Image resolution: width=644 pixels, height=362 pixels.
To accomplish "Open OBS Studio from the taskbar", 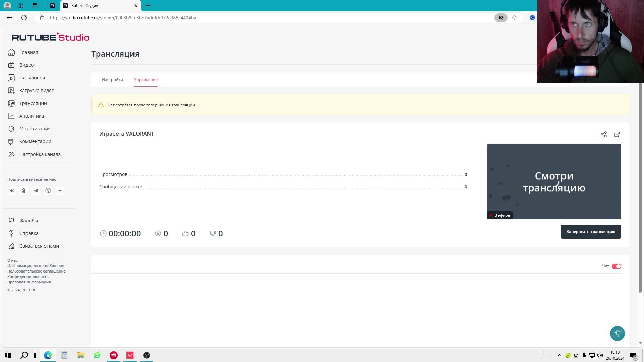I will click(x=147, y=355).
